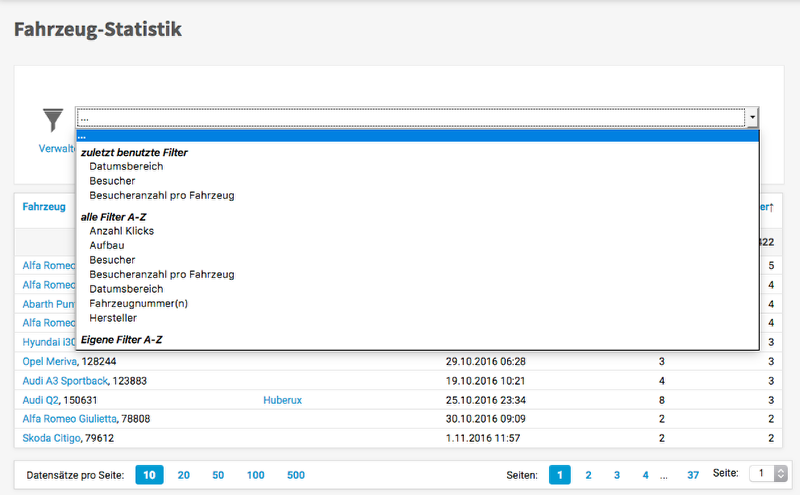The height and width of the screenshot is (495, 800).
Task: Open the filter selection dropdown arrow
Action: click(x=752, y=118)
